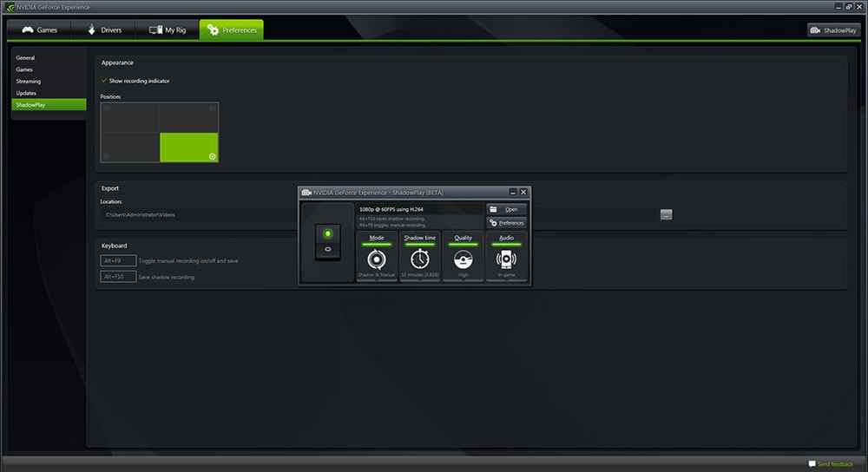This screenshot has width=868, height=472.
Task: Switch to the Drivers tab
Action: [x=104, y=30]
